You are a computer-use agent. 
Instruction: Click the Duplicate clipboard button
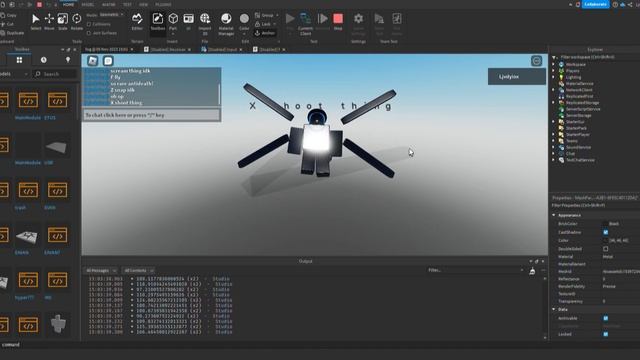click(12, 33)
